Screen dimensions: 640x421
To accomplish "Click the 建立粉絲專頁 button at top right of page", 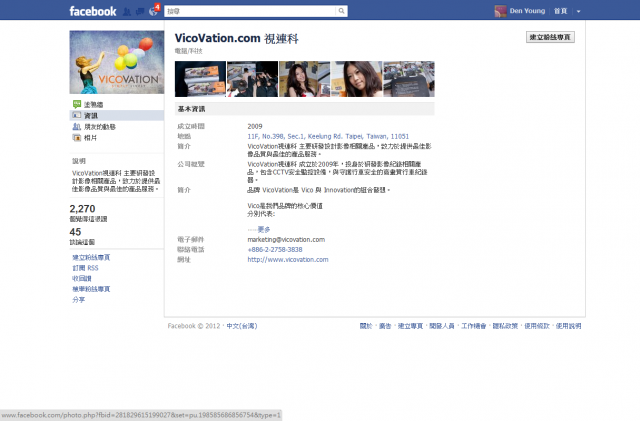I will [x=550, y=37].
